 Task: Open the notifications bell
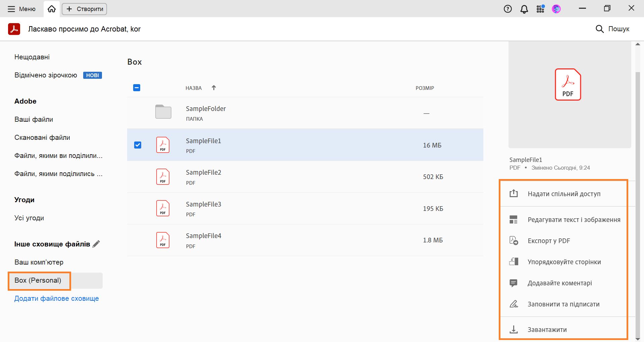[524, 9]
